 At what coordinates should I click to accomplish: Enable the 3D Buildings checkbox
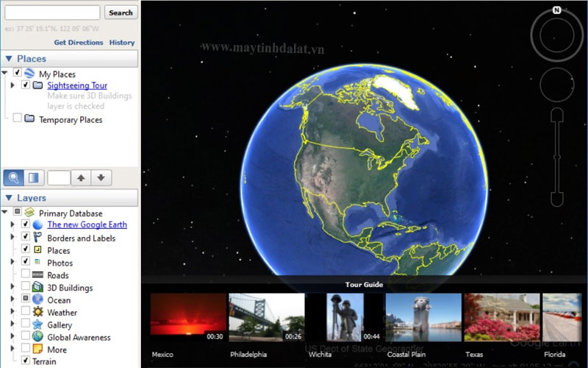tap(26, 286)
